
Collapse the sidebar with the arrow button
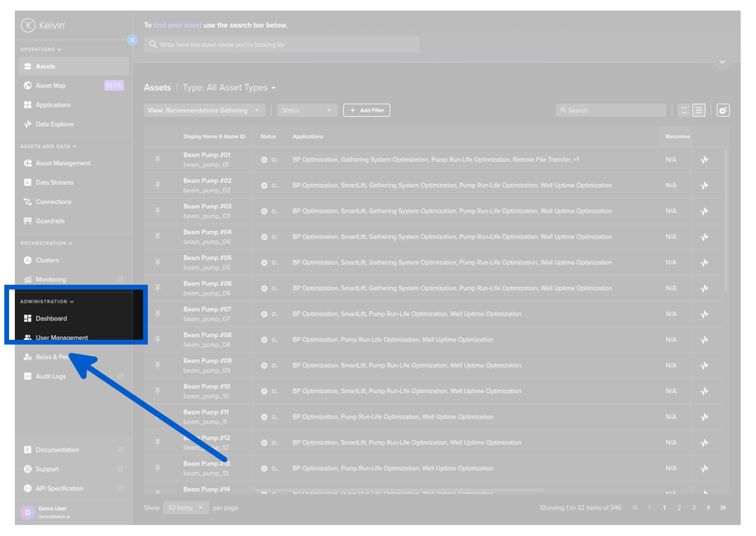click(x=133, y=40)
